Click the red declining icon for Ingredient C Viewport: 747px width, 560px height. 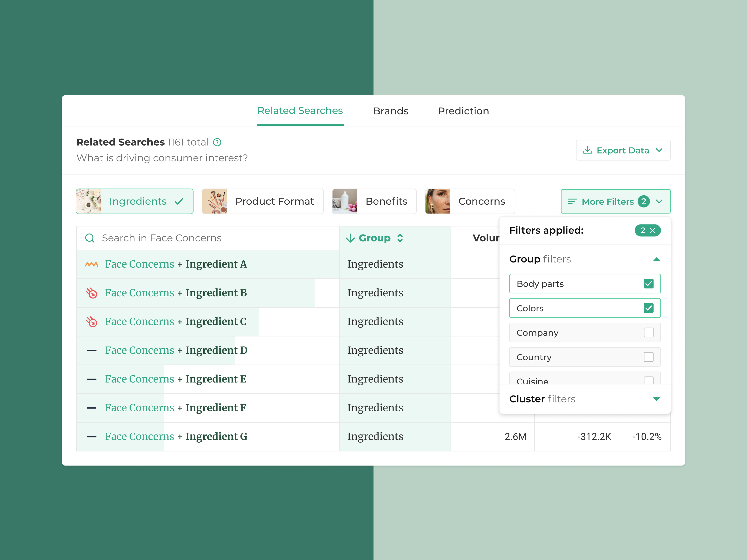pos(92,321)
